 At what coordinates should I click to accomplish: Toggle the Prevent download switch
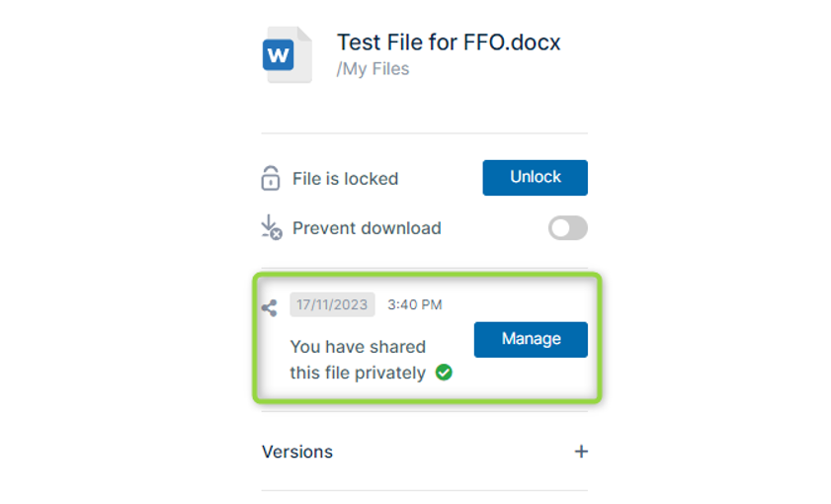567,228
